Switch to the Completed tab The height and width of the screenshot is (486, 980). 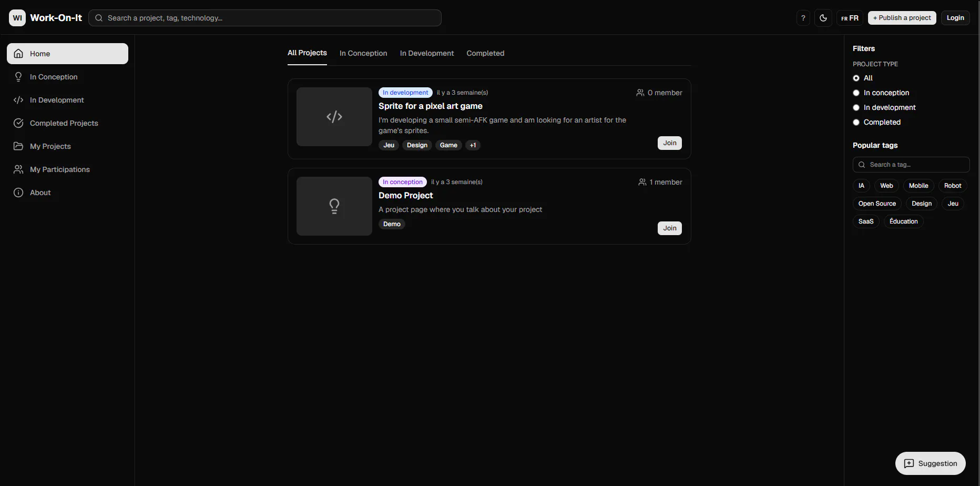485,53
